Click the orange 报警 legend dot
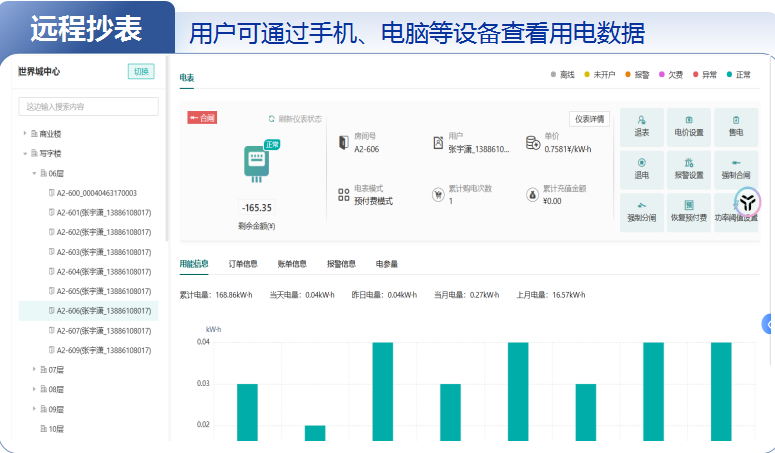 628,75
